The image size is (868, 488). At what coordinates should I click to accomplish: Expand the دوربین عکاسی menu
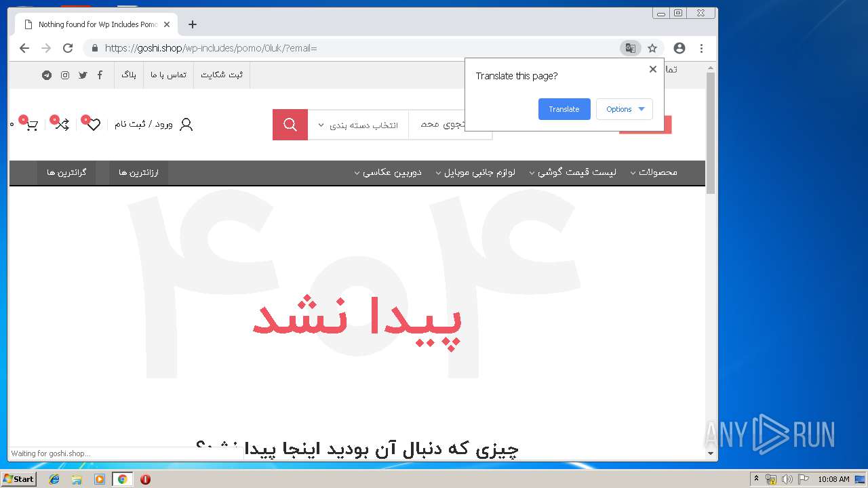[x=388, y=172]
